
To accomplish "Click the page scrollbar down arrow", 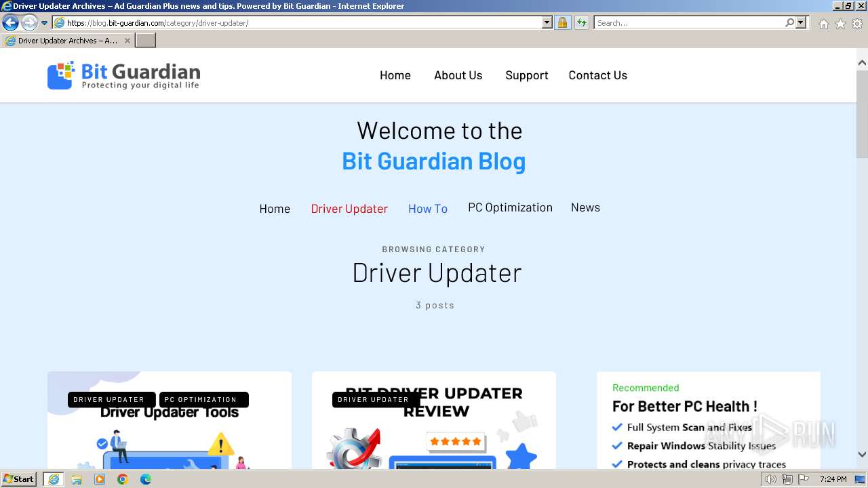I will (x=862, y=455).
